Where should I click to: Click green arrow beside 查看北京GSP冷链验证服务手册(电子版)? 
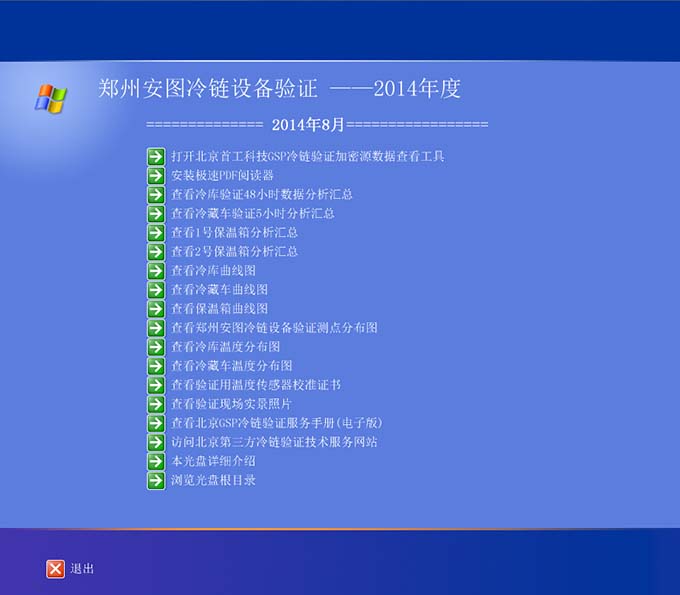156,424
